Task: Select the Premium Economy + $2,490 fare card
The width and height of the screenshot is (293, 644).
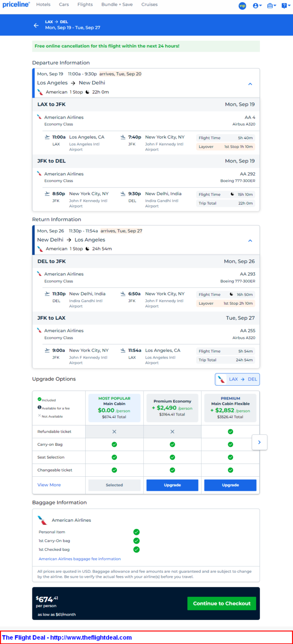Action: point(172,408)
